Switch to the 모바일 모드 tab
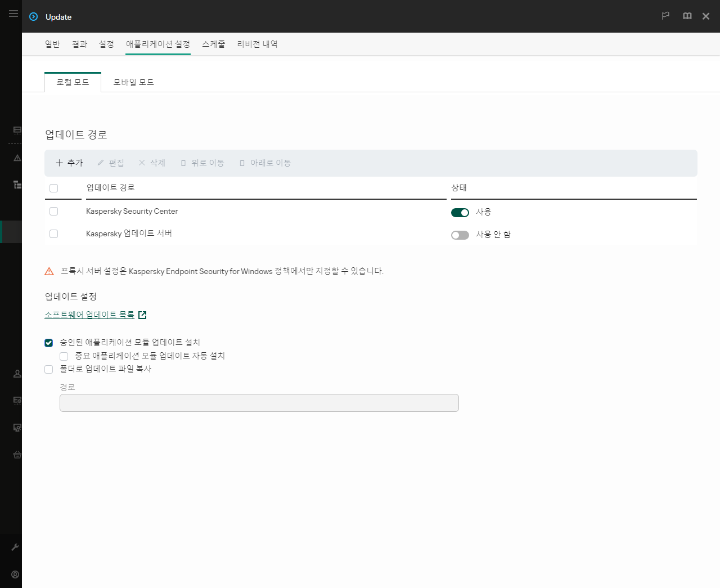 pos(133,82)
